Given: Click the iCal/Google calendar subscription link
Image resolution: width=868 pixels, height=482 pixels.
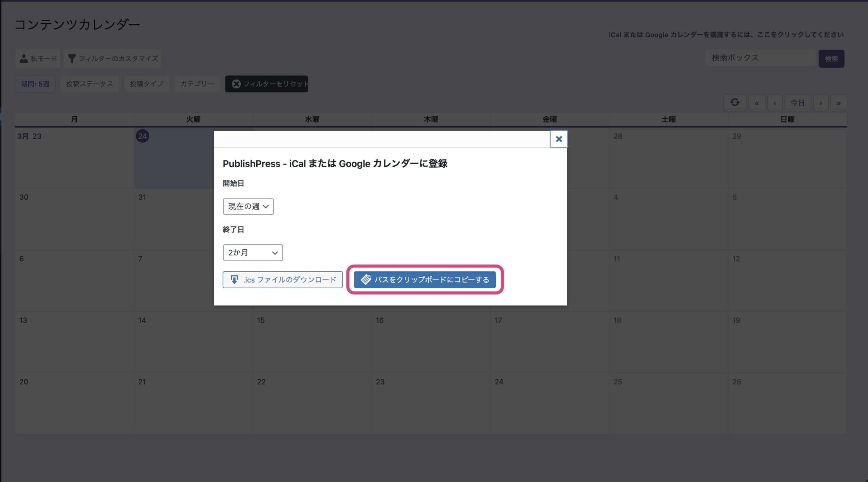Looking at the screenshot, I should coord(726,35).
